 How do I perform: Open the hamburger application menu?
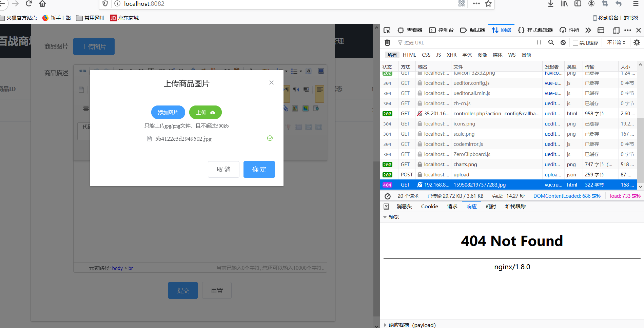click(x=636, y=3)
